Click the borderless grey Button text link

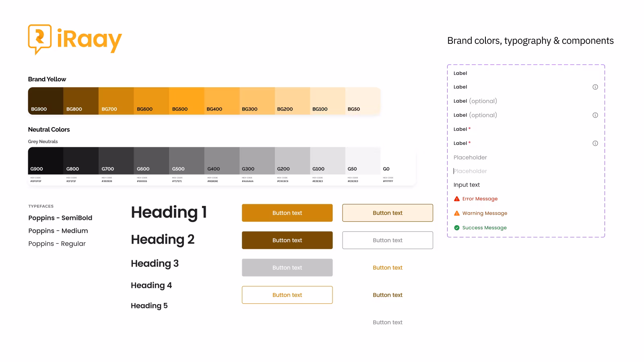[x=388, y=322]
